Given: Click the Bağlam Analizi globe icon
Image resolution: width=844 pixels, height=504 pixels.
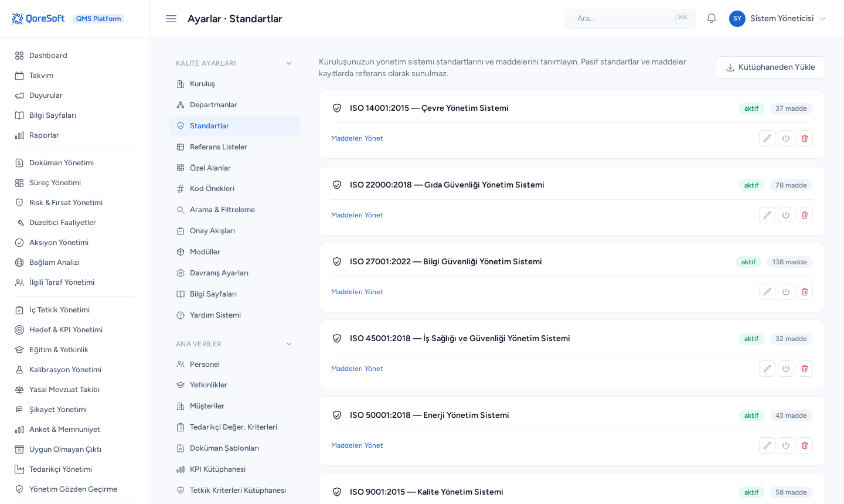Looking at the screenshot, I should (x=19, y=263).
